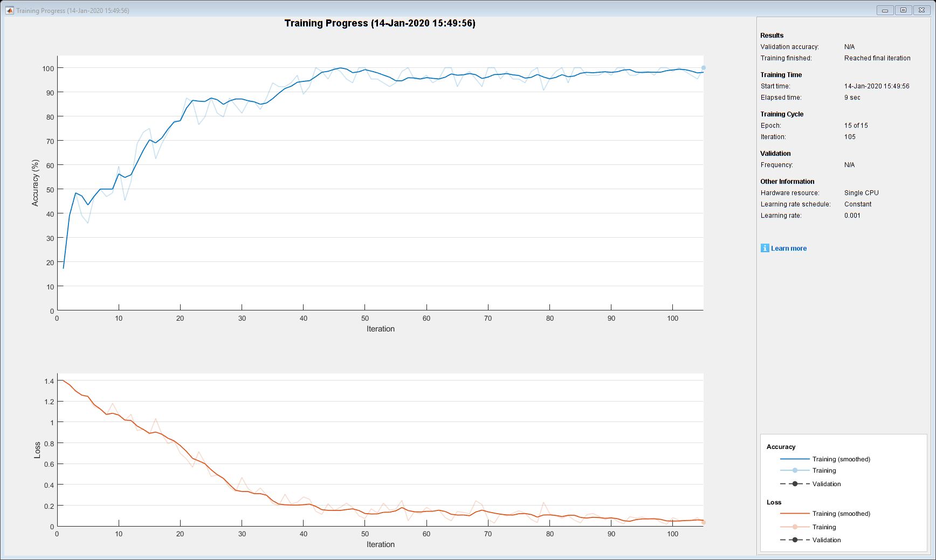Click Loss legend light orange 'Training' marker
Screen dimensions: 936x560
click(x=795, y=527)
